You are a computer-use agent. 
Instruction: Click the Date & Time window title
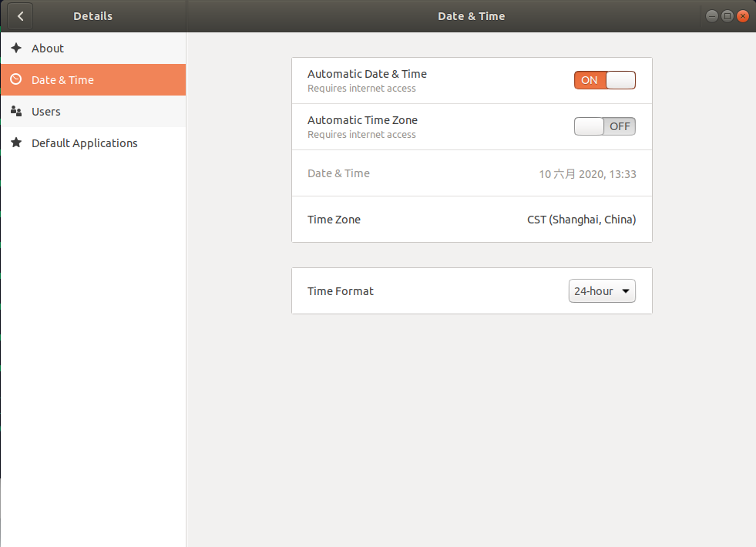pos(471,16)
